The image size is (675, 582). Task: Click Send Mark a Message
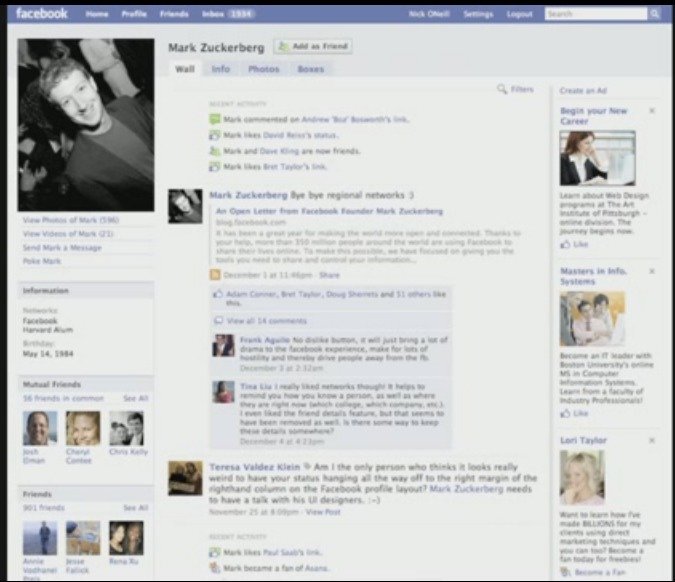pos(62,248)
